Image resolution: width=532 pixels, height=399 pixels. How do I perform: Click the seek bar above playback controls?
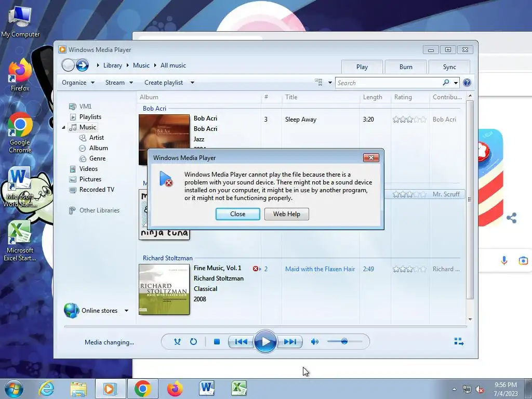coord(265,327)
